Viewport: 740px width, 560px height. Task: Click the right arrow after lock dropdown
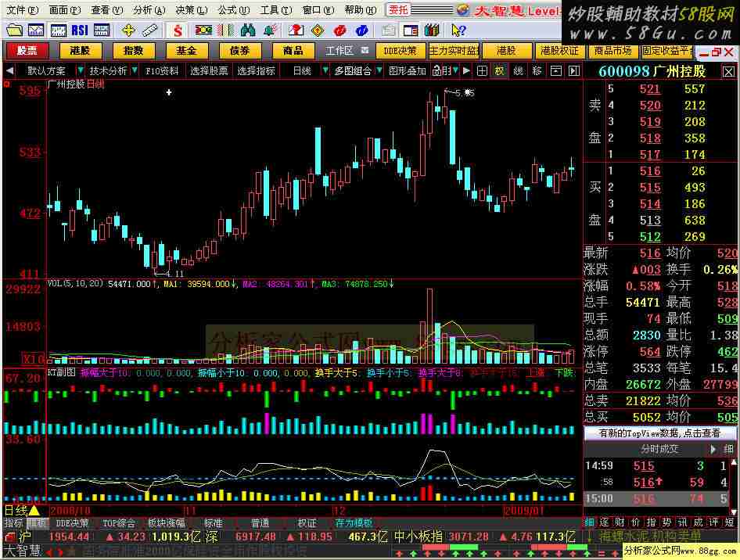[466, 70]
